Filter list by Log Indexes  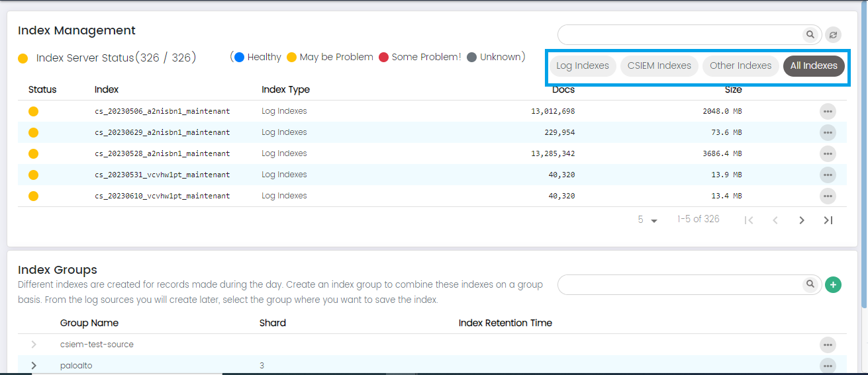tap(583, 66)
